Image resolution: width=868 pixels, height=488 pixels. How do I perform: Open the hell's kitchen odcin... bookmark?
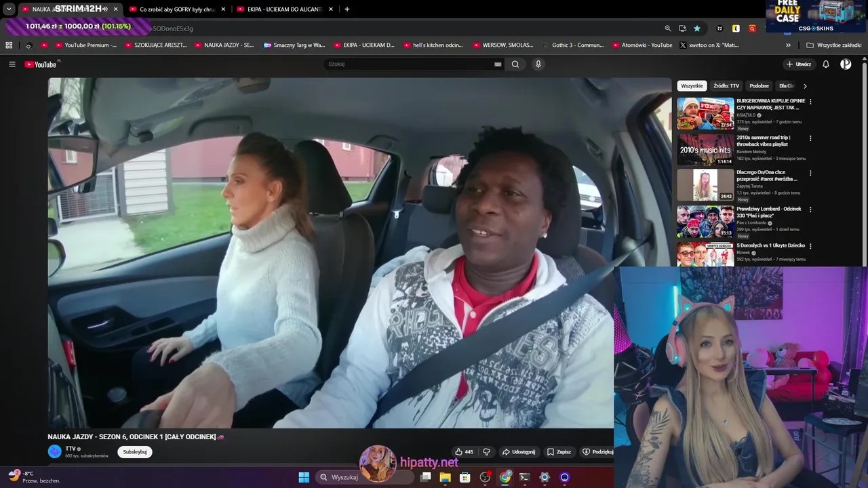(x=433, y=45)
